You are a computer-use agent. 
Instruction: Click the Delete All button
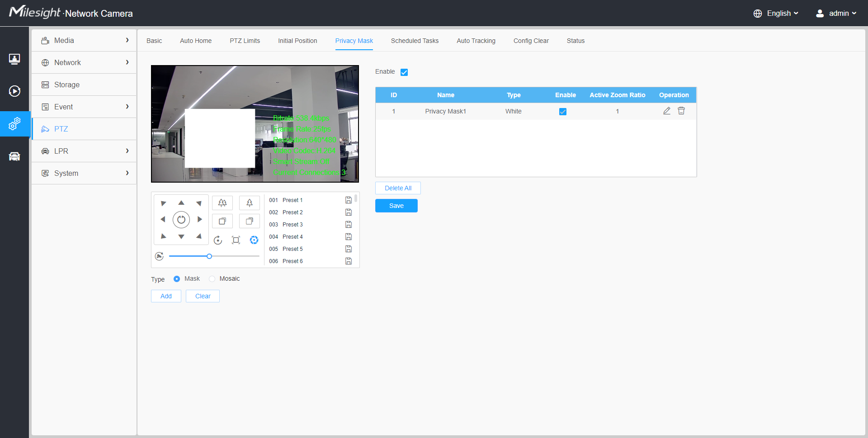pos(398,188)
